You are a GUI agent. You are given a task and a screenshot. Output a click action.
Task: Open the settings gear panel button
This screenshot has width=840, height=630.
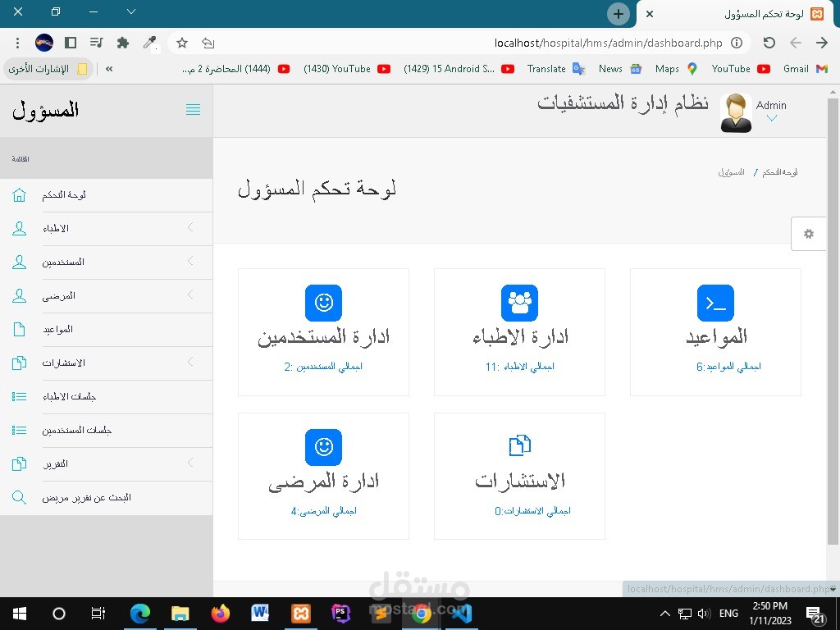tap(809, 234)
